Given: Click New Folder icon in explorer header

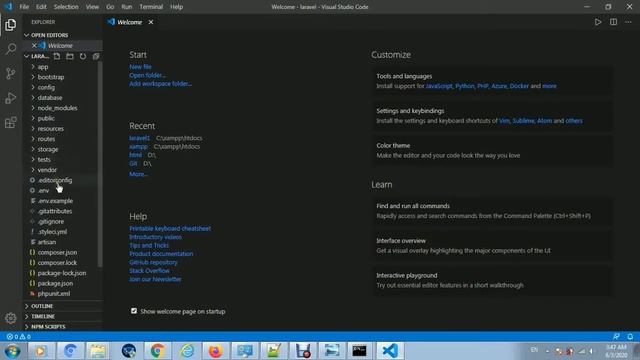Looking at the screenshot, I should pyautogui.click(x=70, y=56).
